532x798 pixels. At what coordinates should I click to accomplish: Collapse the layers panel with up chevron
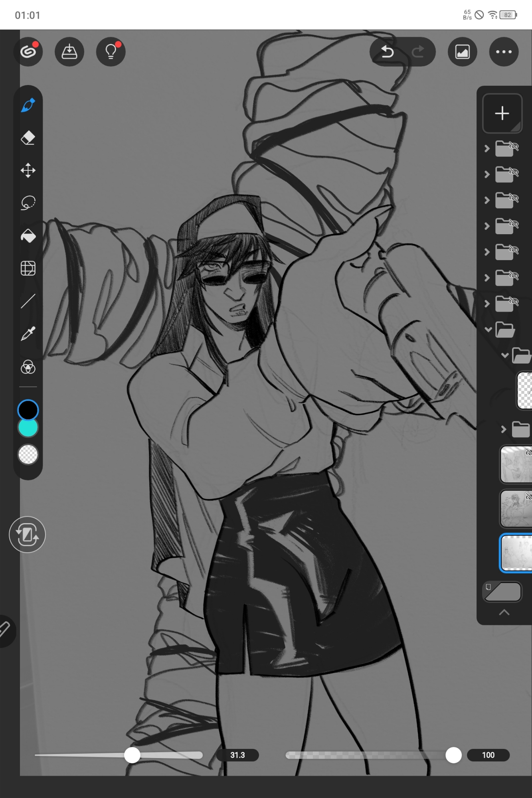pos(504,612)
